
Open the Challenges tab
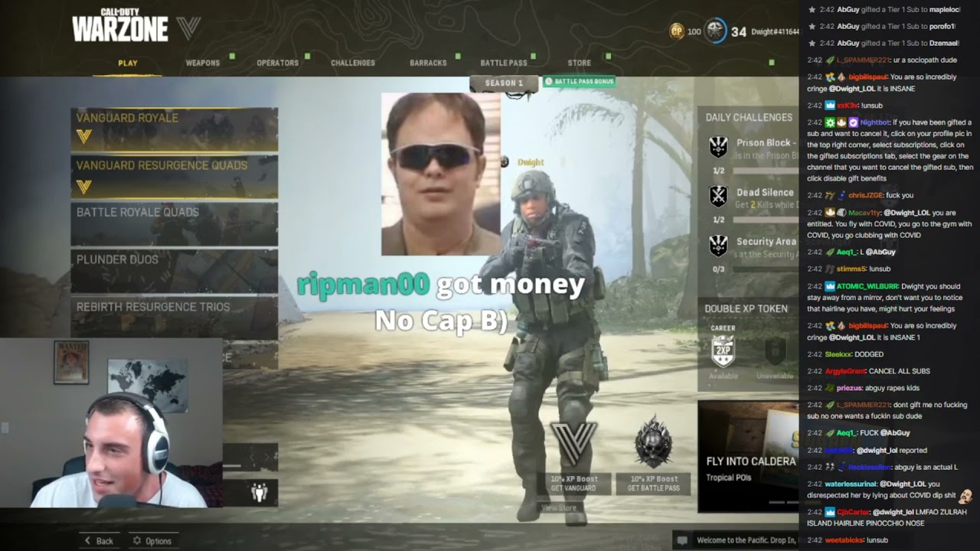pos(353,63)
